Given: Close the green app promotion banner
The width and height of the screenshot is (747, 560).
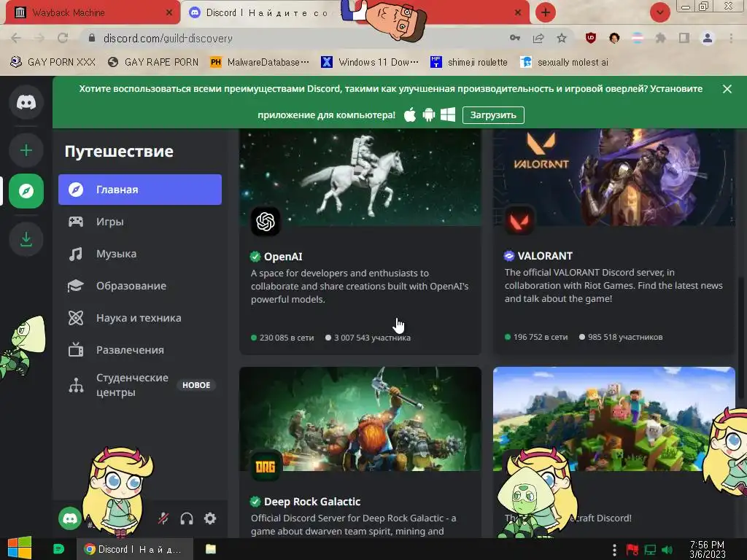Looking at the screenshot, I should [x=727, y=89].
